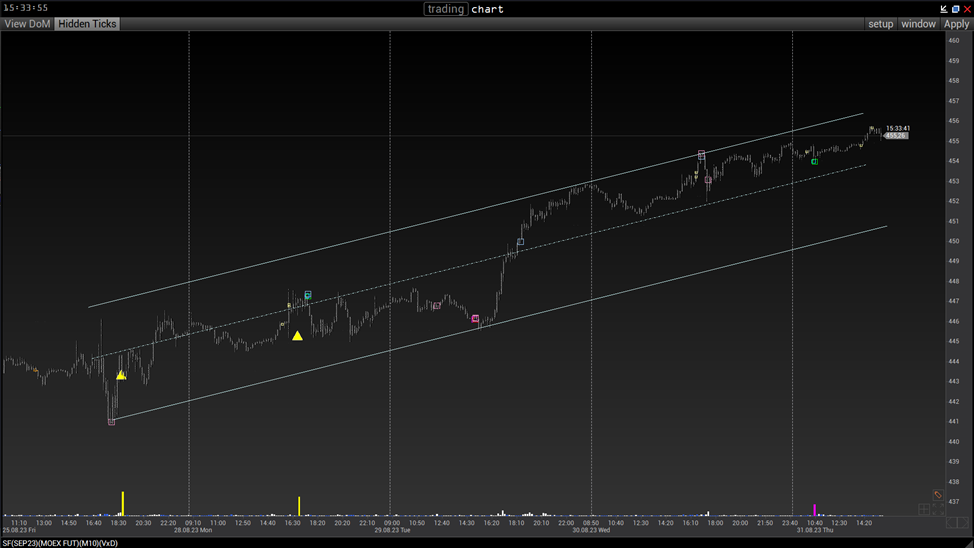The image size is (974, 548).
Task: Click the four-arrow expand chart icon
Action: pos(938,509)
